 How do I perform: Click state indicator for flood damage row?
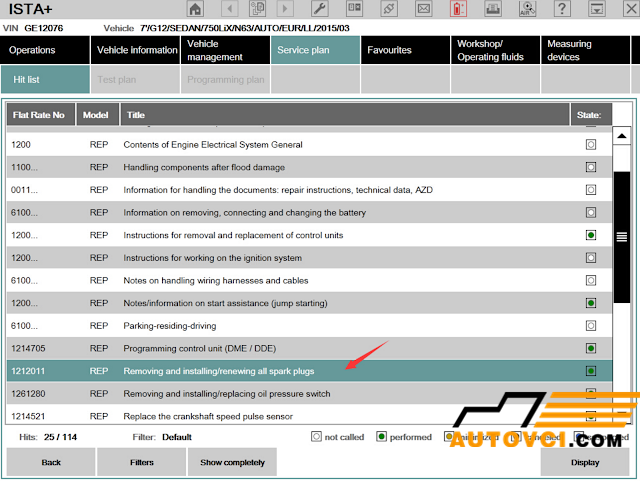591,167
